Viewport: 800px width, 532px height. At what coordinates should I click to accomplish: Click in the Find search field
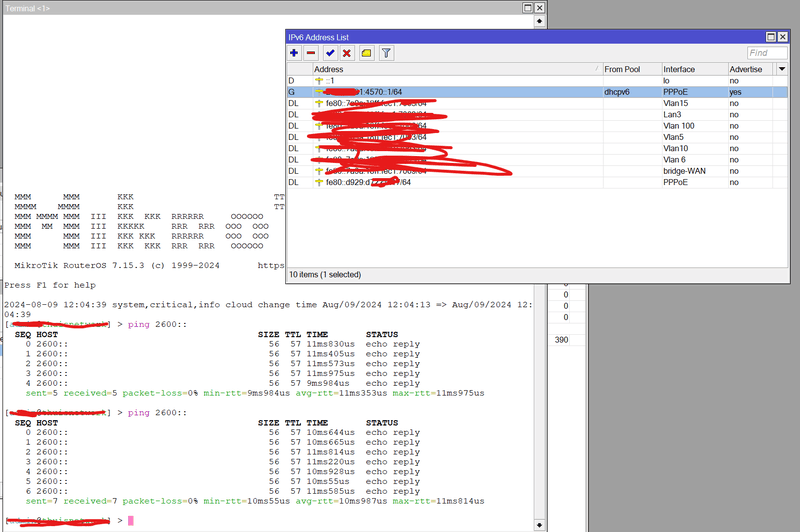tap(766, 53)
